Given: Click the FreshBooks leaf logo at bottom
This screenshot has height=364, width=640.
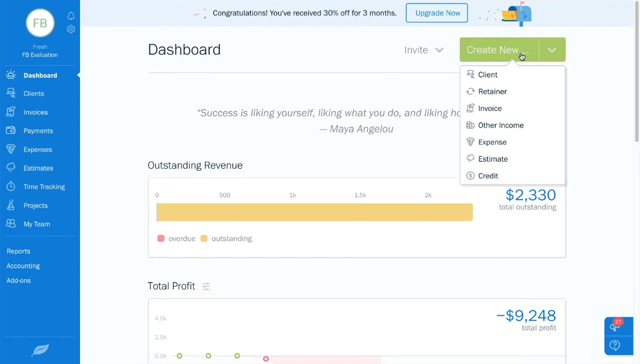Looking at the screenshot, I should 40,350.
